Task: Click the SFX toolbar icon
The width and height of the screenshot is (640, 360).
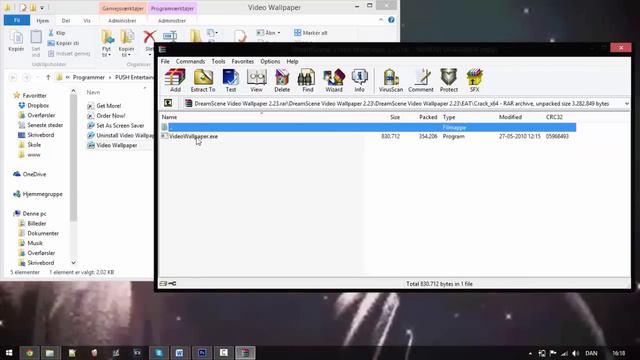Action: coord(474,80)
